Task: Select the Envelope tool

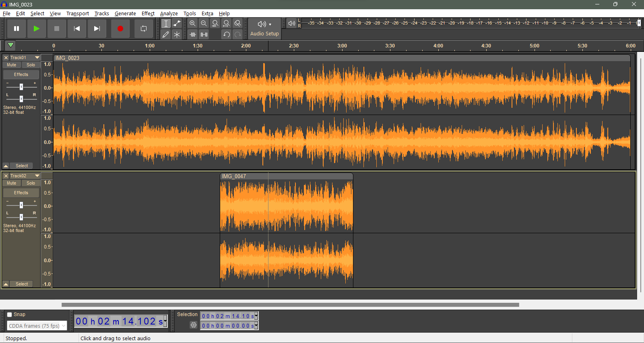Action: (177, 24)
